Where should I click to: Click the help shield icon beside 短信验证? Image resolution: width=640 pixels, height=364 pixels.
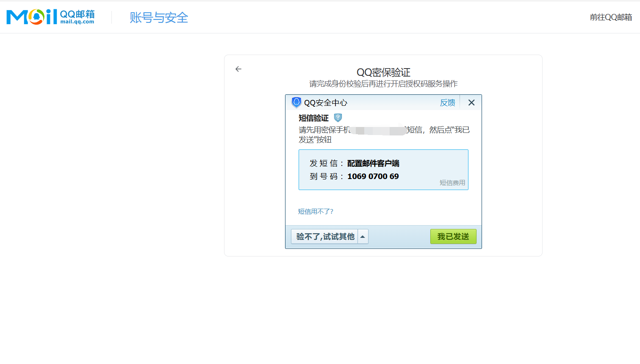[x=338, y=118]
